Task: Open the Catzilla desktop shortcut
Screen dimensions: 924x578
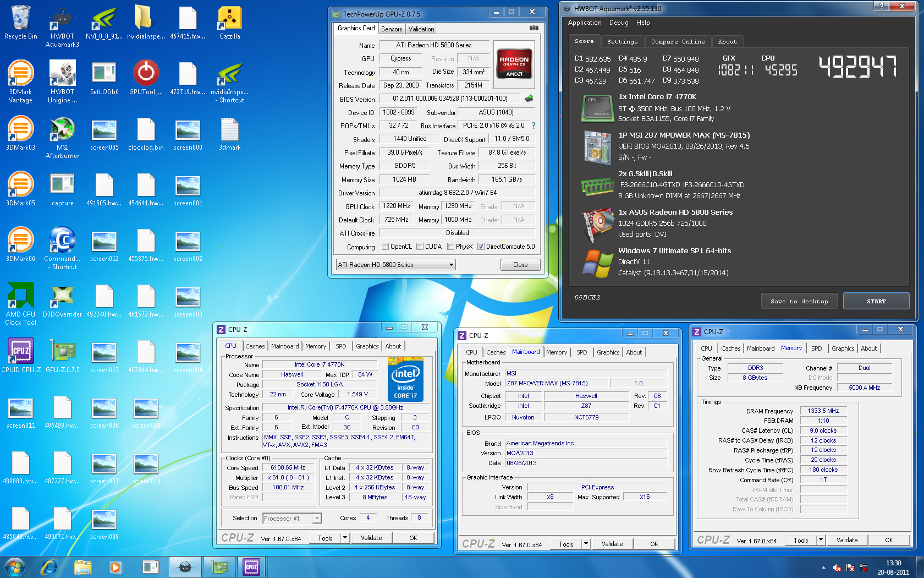Action: click(x=229, y=23)
